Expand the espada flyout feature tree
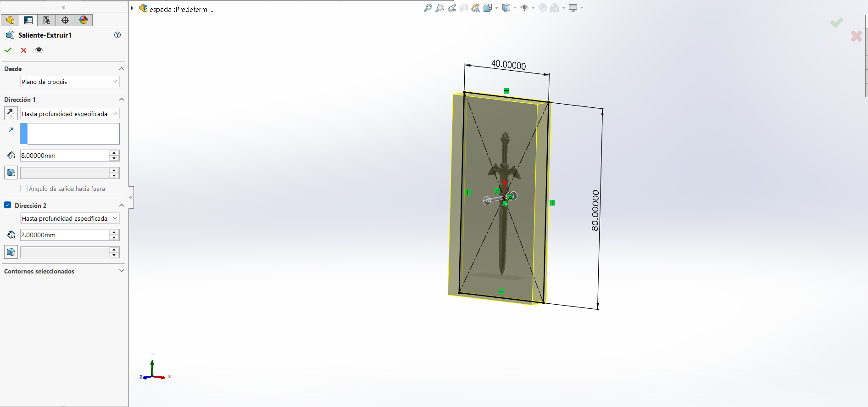The image size is (868, 407). pos(132,8)
